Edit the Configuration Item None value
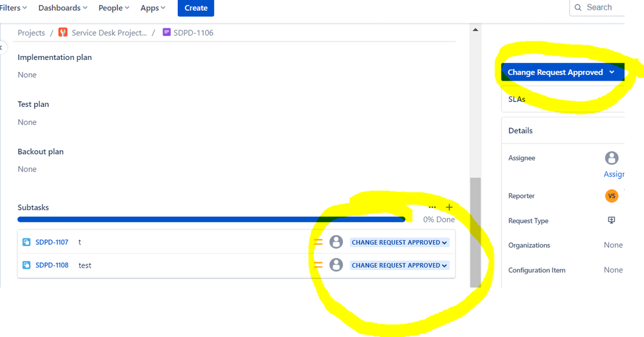The image size is (644, 337). click(613, 270)
